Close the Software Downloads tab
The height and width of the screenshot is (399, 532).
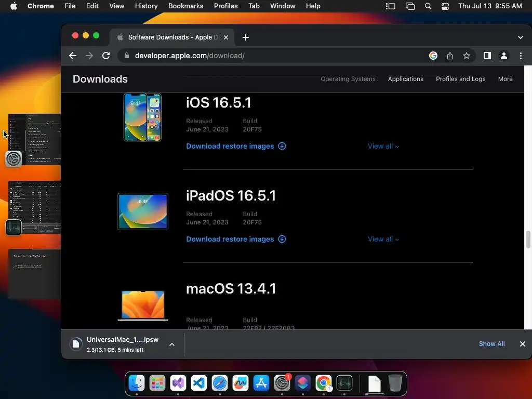[x=226, y=37]
